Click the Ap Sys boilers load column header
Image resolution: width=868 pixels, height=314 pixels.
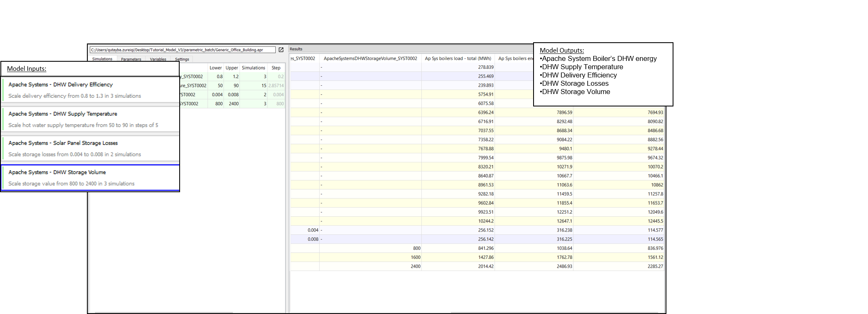458,58
